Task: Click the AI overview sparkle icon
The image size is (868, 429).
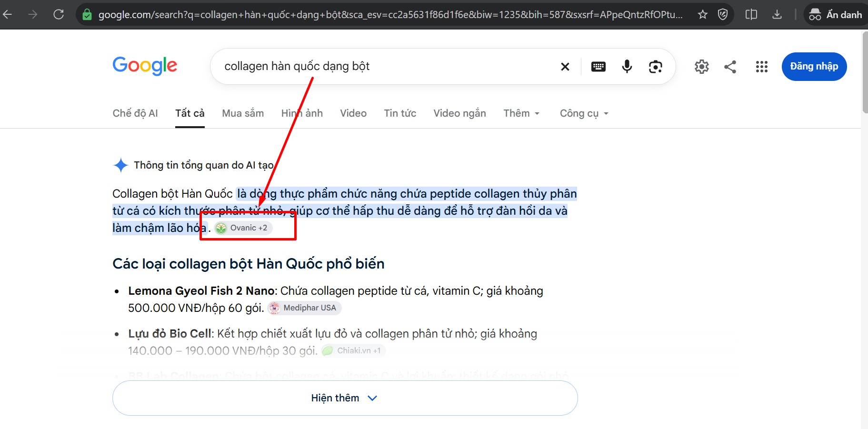Action: [x=121, y=165]
